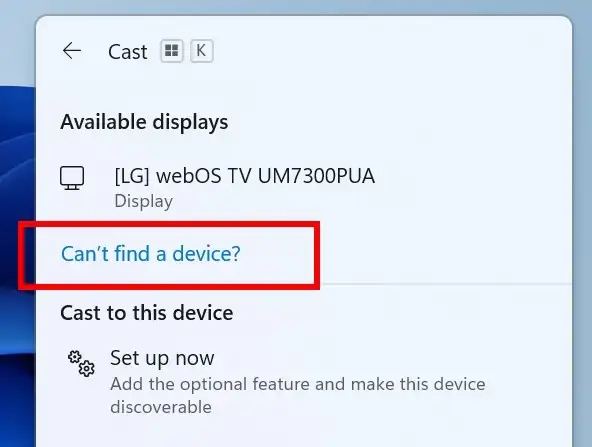Click the double gear setup icon
Image resolution: width=592 pixels, height=447 pixels.
pyautogui.click(x=81, y=364)
